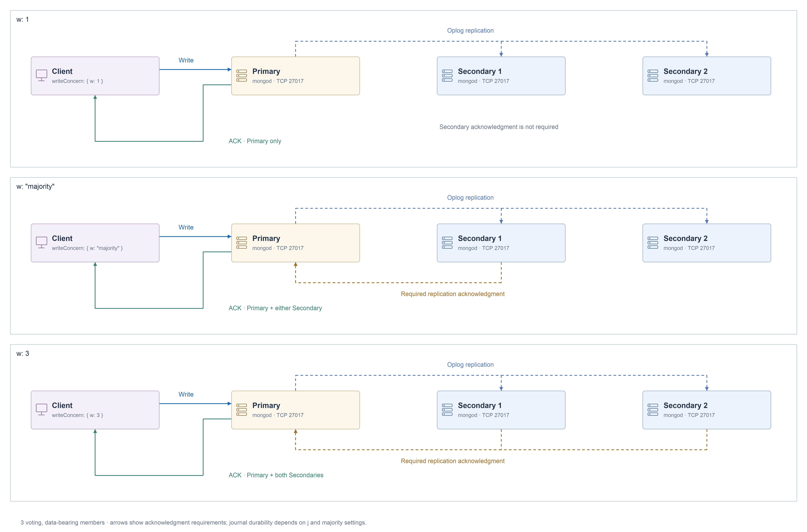Viewport: 807px width, 532px height.
Task: Click 'Secondary acknowledgment is not required' note
Action: (499, 127)
